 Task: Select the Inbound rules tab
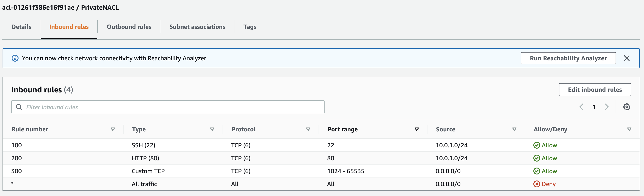69,27
